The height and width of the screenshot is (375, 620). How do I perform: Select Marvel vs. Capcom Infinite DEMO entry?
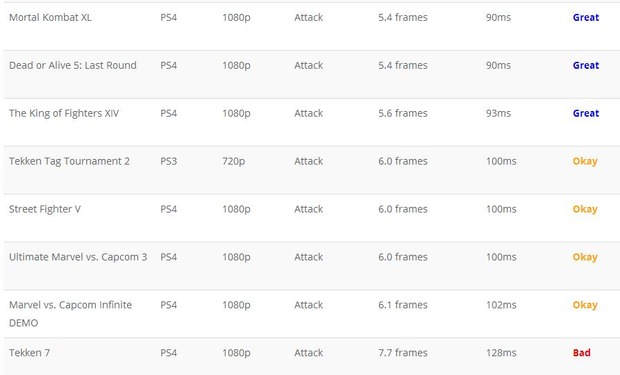(70, 314)
